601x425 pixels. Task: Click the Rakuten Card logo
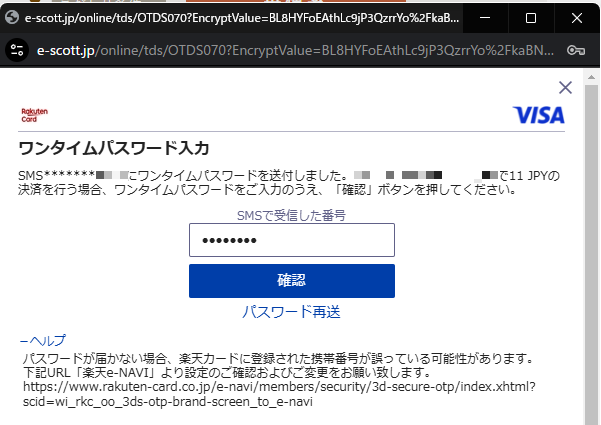tap(34, 115)
